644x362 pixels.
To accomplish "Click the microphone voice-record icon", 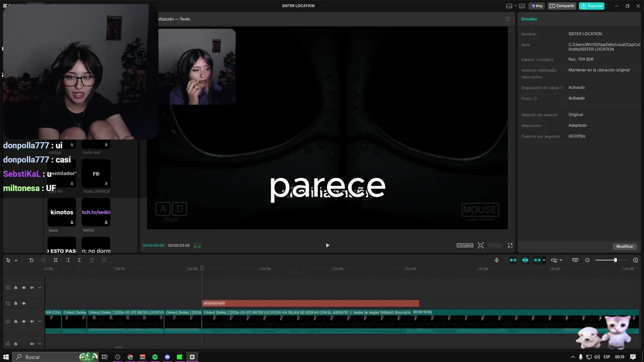I will click(497, 260).
